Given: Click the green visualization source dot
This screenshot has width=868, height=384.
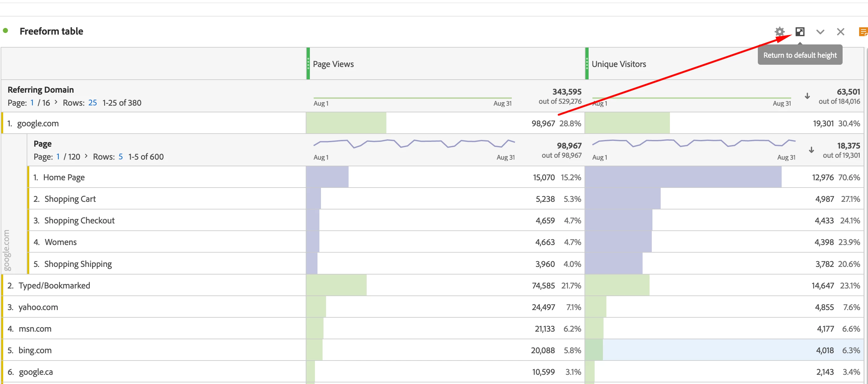Looking at the screenshot, I should (x=5, y=31).
